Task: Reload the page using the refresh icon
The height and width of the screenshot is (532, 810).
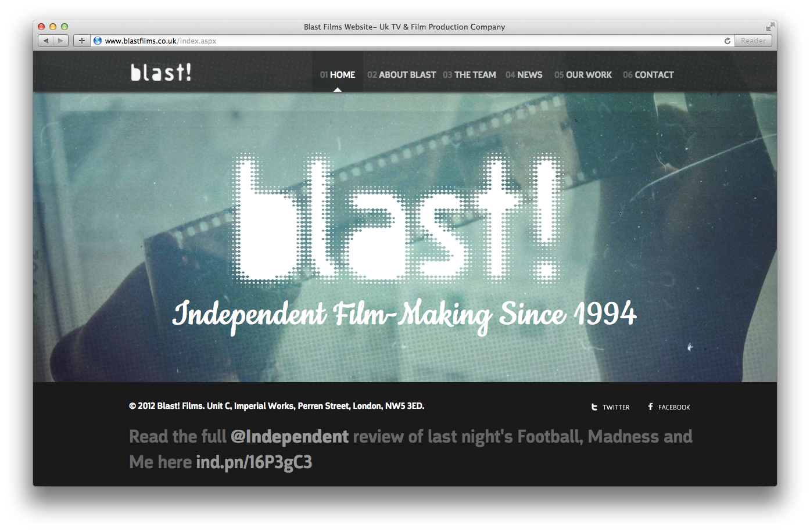Action: pyautogui.click(x=727, y=41)
